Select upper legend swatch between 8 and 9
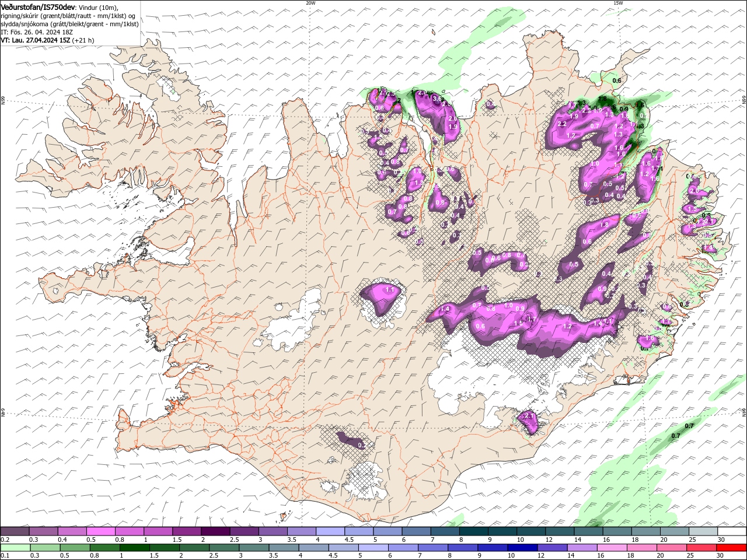747x560 pixels. (x=473, y=531)
